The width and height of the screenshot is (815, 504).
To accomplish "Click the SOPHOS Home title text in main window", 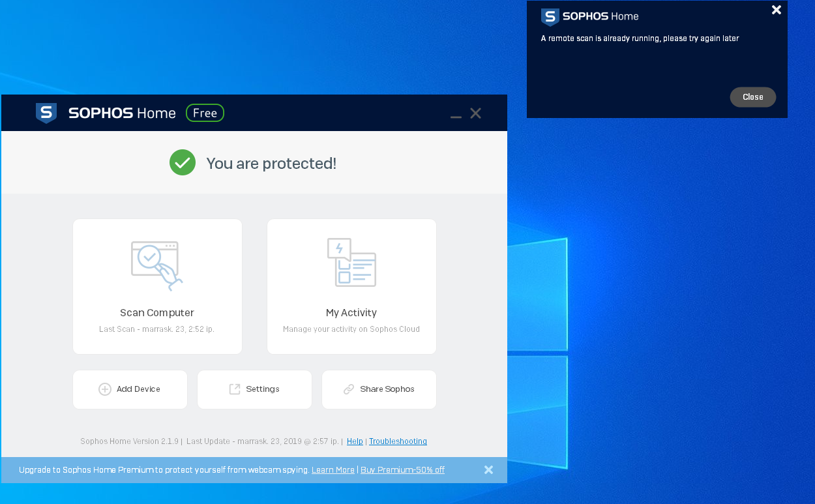I will (122, 113).
